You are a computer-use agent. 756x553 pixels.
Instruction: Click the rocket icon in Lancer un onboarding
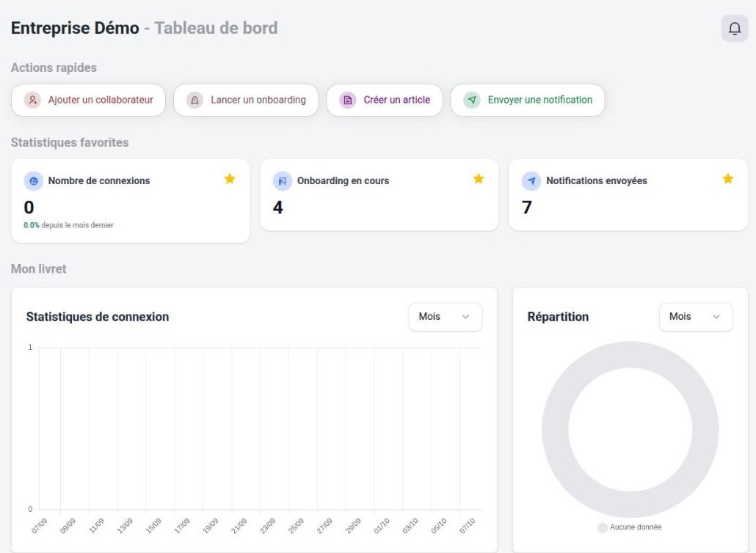pyautogui.click(x=195, y=100)
